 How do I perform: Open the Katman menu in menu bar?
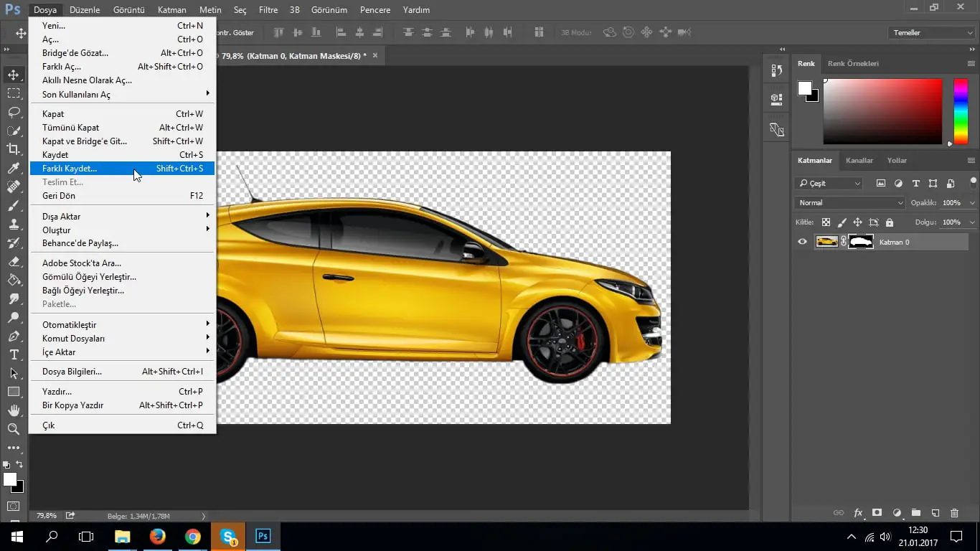click(x=171, y=10)
